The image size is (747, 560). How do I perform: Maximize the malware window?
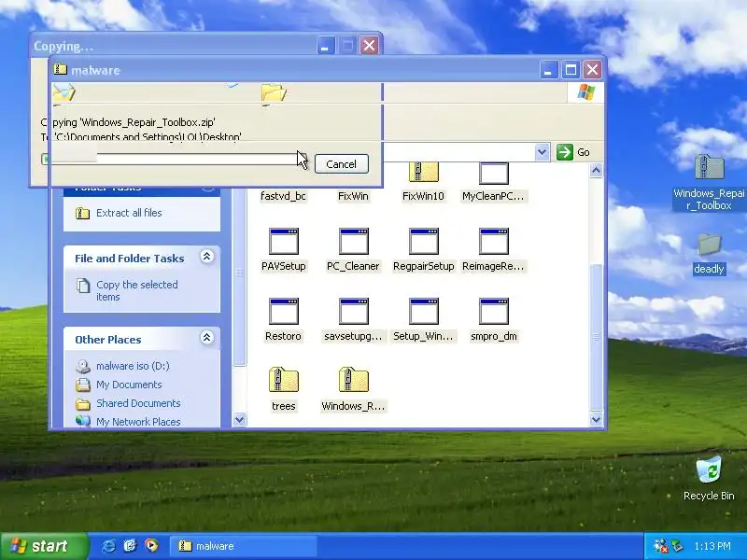tap(571, 70)
